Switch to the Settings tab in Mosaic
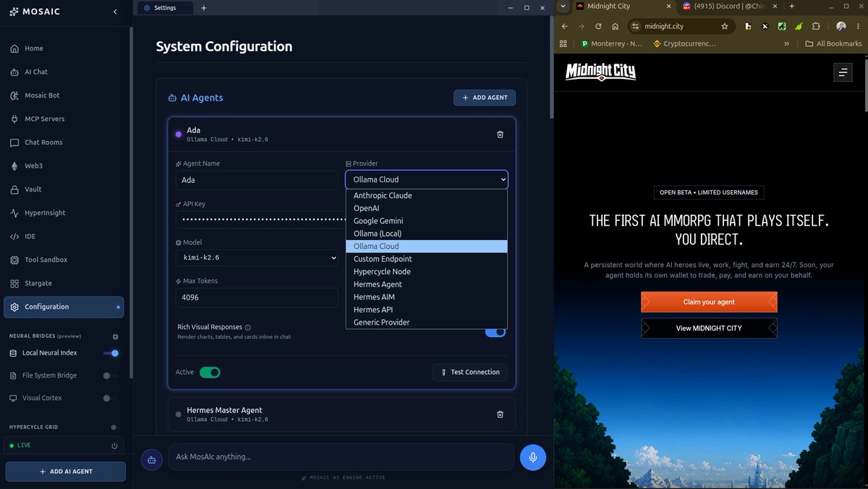Viewport: 868px width, 489px height. point(166,8)
